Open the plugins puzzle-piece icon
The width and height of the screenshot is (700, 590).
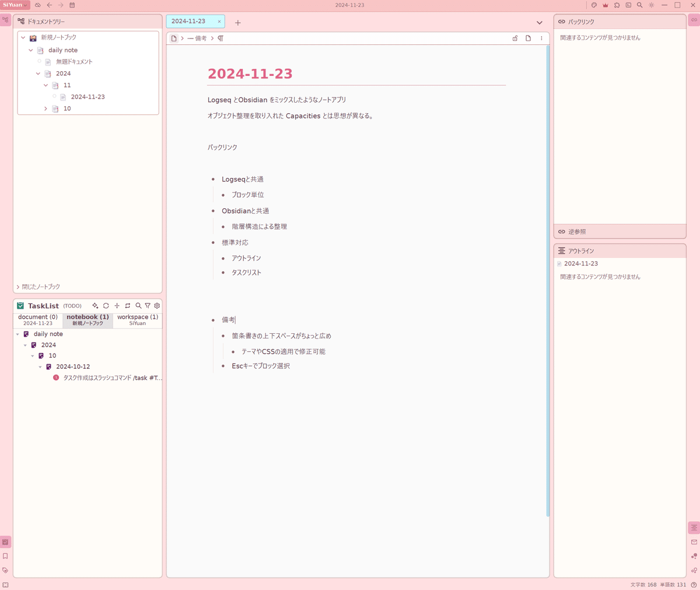click(x=617, y=5)
